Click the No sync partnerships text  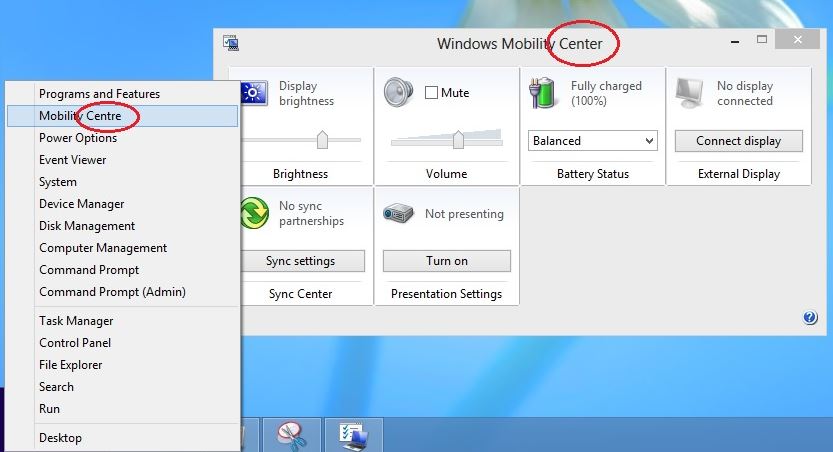click(x=311, y=214)
